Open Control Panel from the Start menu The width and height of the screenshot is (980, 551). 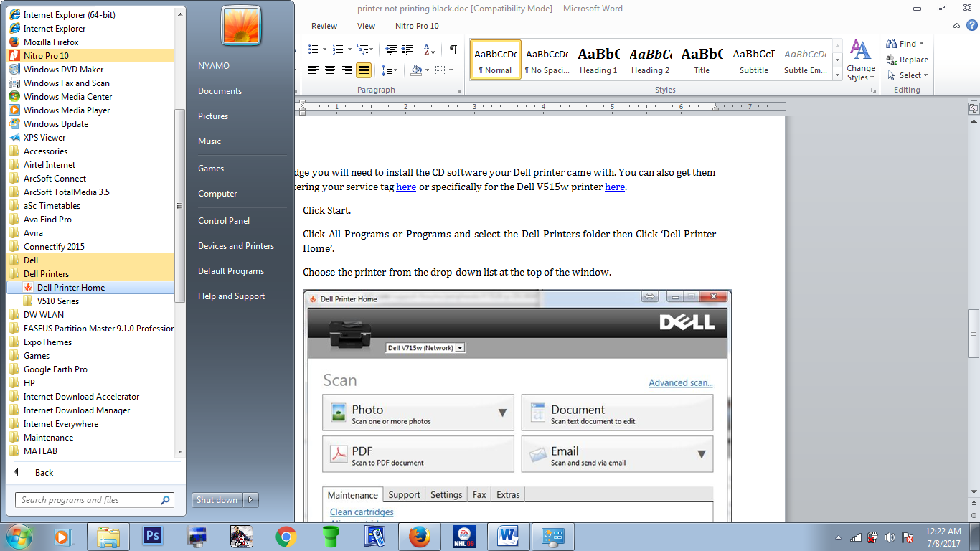224,221
